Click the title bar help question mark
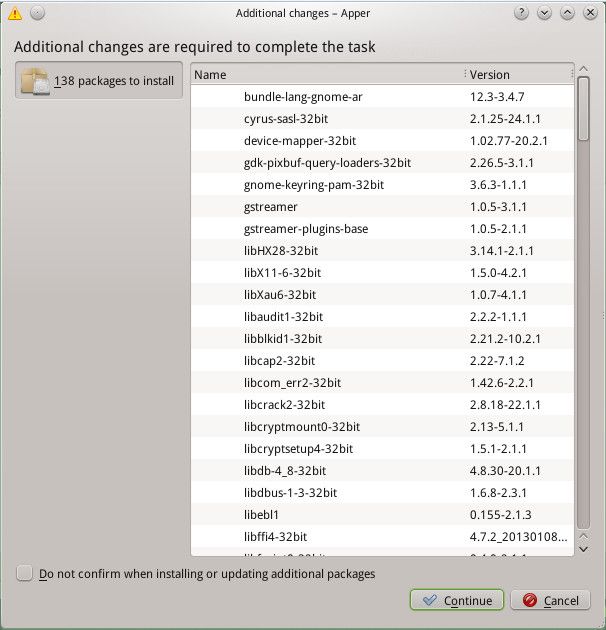This screenshot has width=606, height=630. point(521,13)
